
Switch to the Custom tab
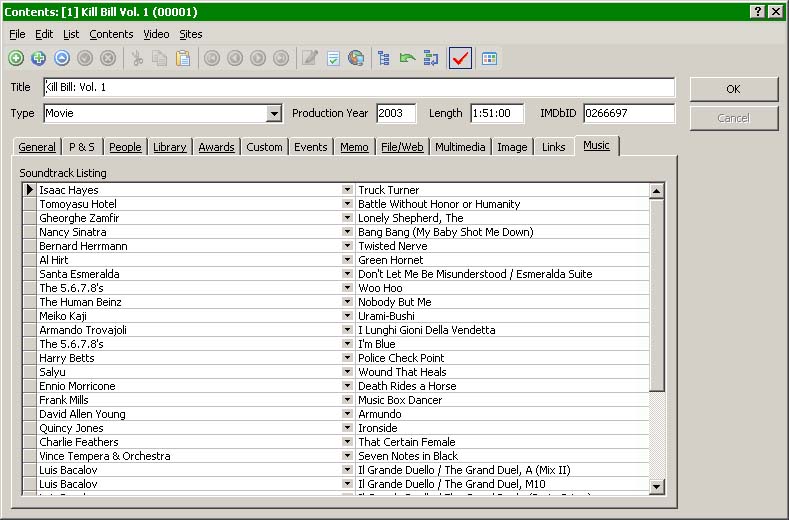pos(264,147)
